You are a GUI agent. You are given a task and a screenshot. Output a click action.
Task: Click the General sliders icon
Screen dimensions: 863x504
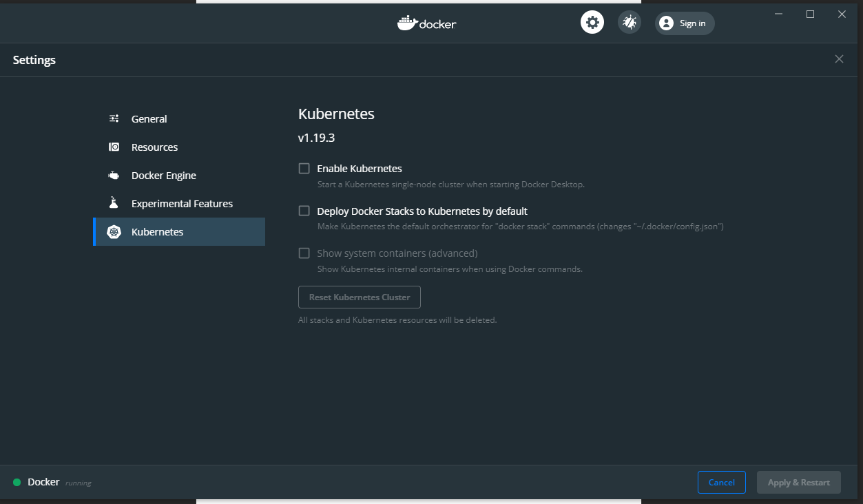[114, 118]
